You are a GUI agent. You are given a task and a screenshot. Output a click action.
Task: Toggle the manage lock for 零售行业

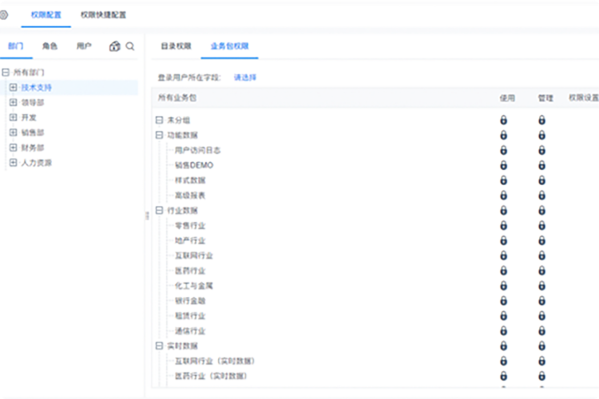(x=542, y=225)
